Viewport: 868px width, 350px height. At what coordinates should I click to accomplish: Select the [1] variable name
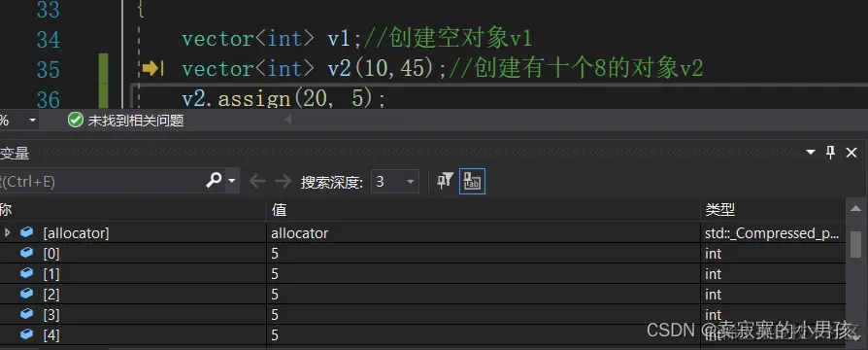point(50,274)
